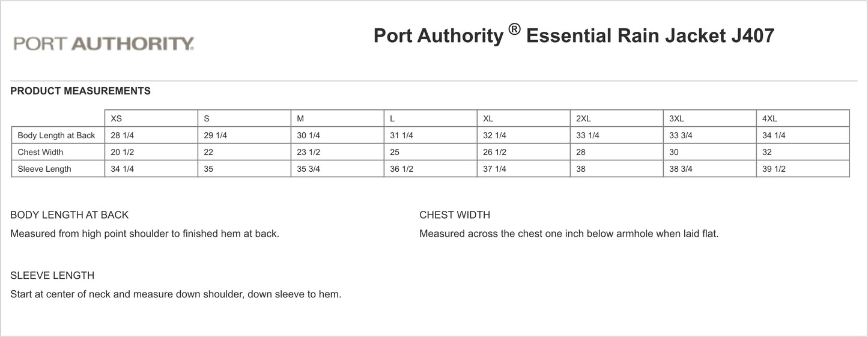
Task: Click the registered trademark symbol in the title
Action: [514, 29]
